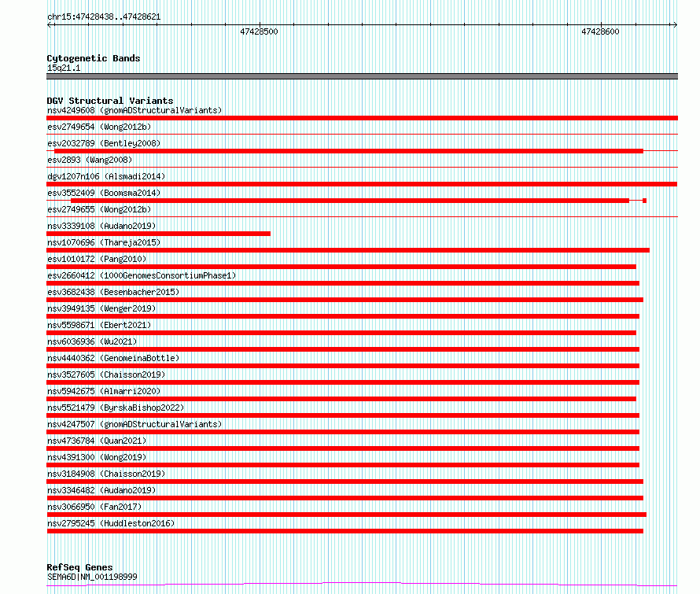This screenshot has width=700, height=594.
Task: Select esv1010172 (Pang2010) label
Action: (97, 259)
